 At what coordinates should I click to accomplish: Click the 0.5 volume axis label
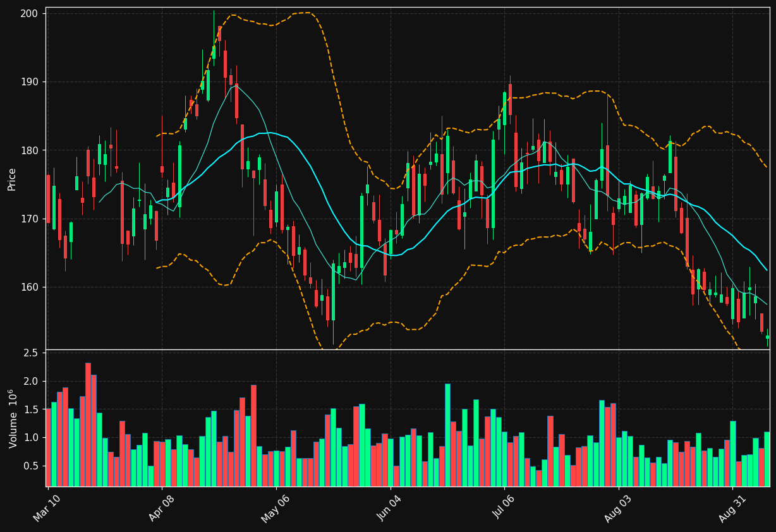32,466
